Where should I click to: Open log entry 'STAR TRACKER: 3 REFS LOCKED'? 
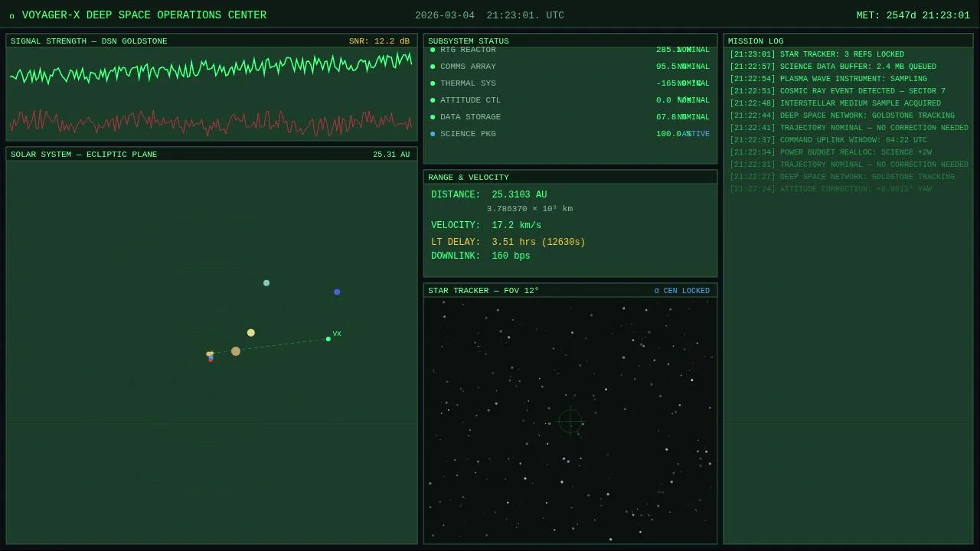tap(816, 54)
